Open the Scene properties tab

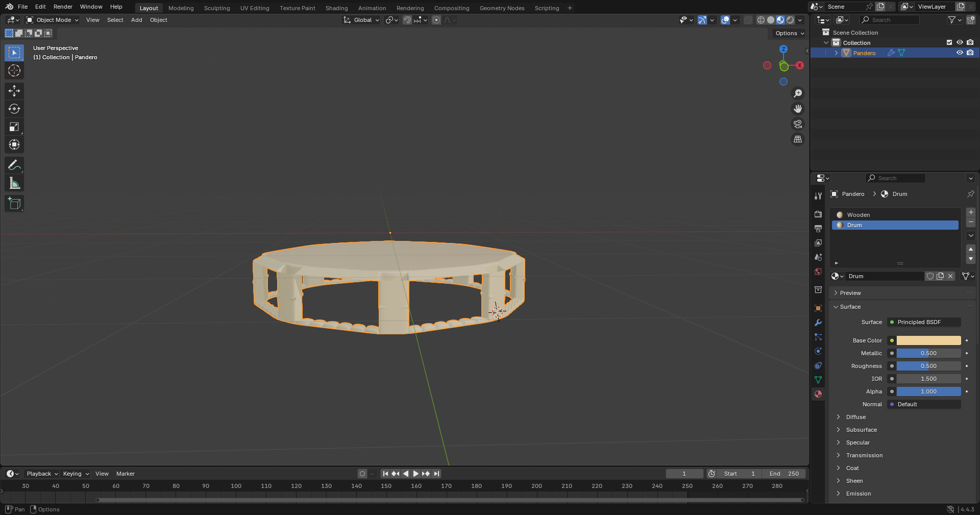818,257
